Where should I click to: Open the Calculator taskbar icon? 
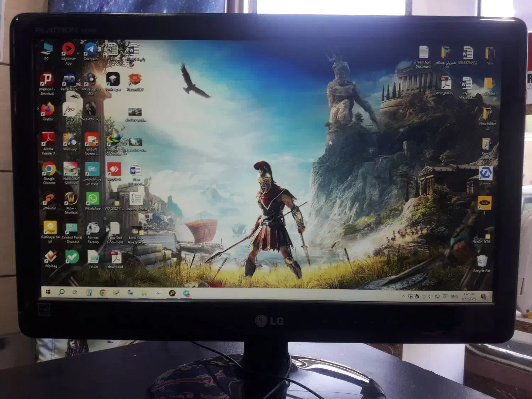point(89,293)
